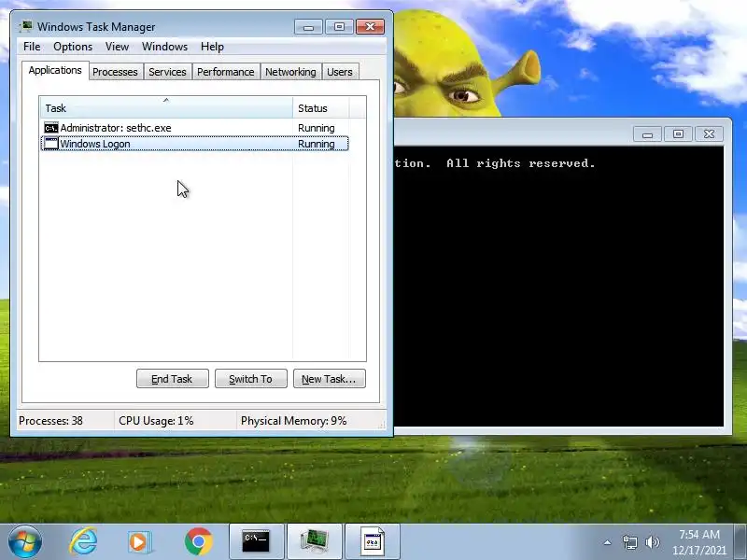Open the Help menu
Image resolution: width=747 pixels, height=560 pixels.
(212, 47)
